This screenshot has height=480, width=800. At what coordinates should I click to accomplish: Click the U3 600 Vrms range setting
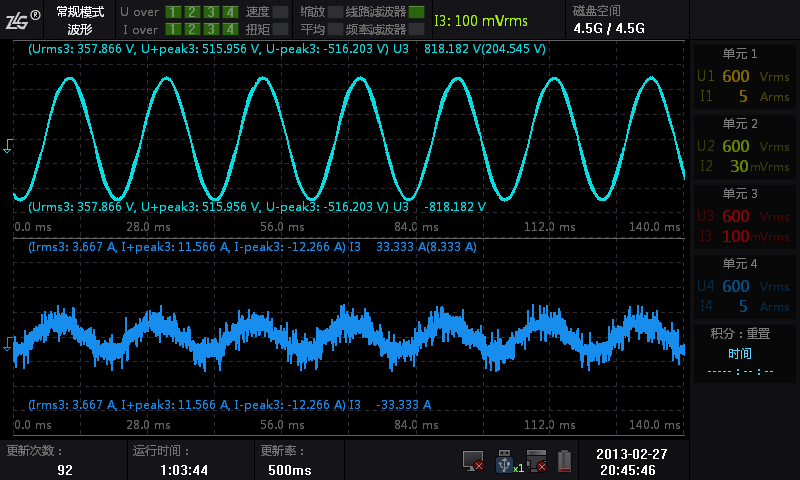point(743,216)
